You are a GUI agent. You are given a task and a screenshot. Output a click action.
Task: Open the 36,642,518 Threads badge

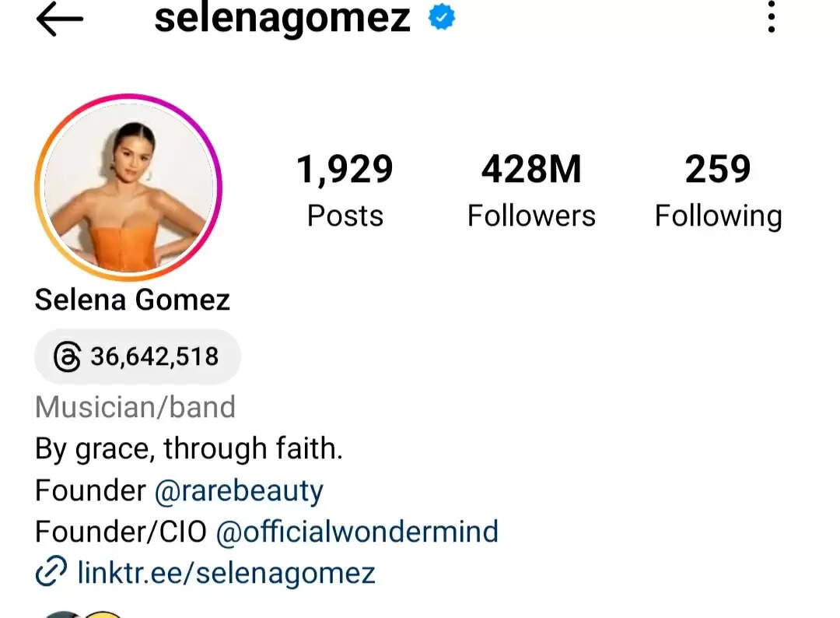[138, 356]
